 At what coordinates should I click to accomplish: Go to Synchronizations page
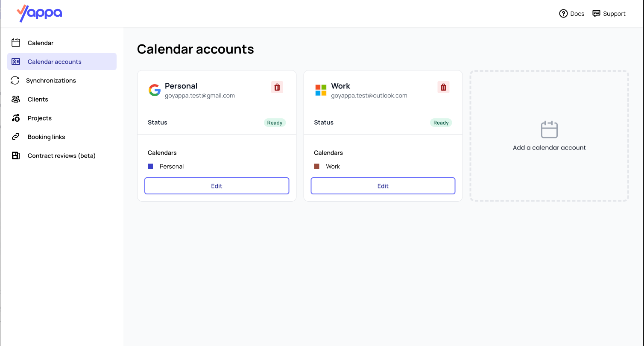pyautogui.click(x=62, y=80)
